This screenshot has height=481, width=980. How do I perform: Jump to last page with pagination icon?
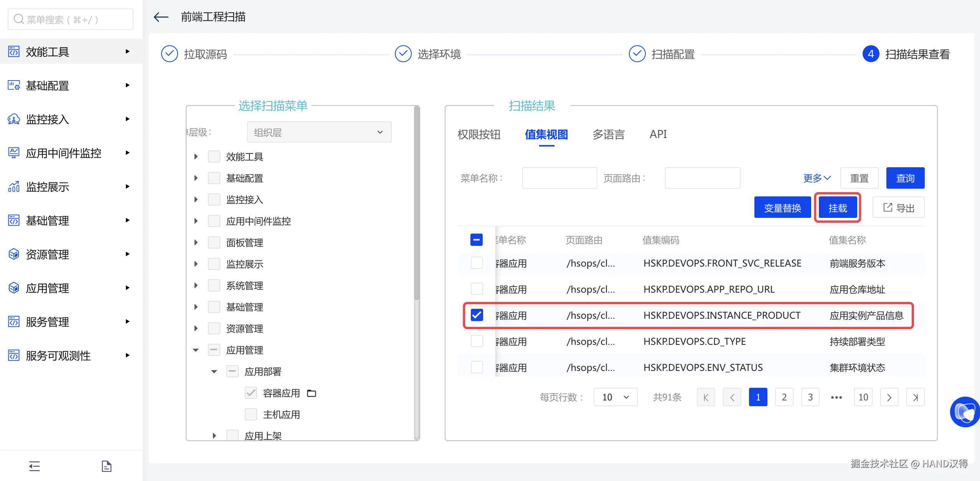click(915, 397)
